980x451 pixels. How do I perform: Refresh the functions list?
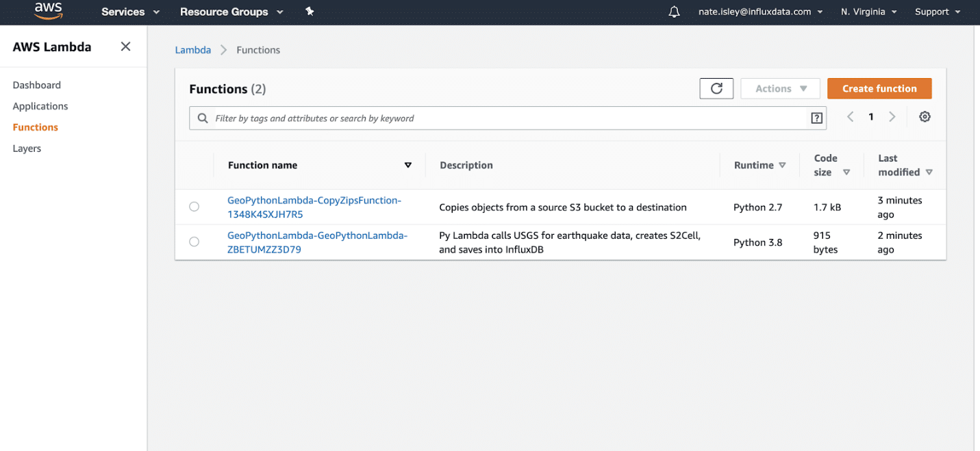[716, 88]
